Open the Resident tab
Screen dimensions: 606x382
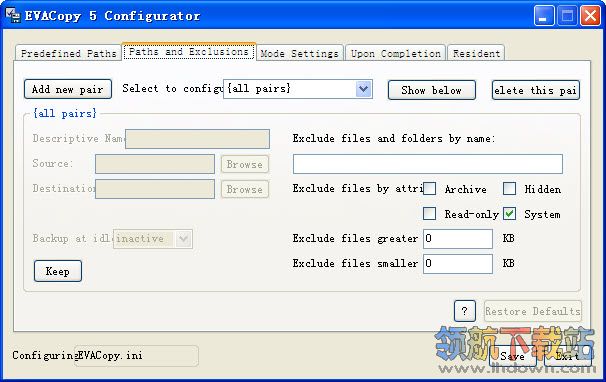[x=476, y=53]
